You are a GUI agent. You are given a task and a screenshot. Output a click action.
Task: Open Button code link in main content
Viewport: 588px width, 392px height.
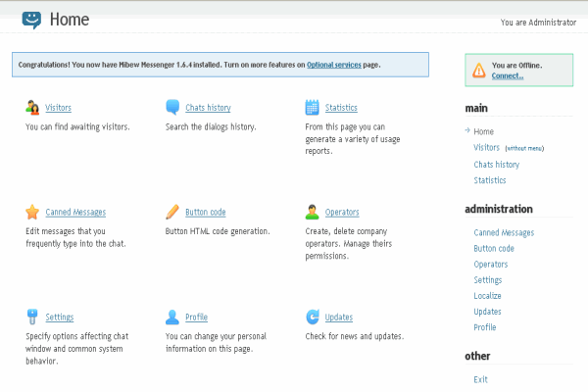pos(206,213)
